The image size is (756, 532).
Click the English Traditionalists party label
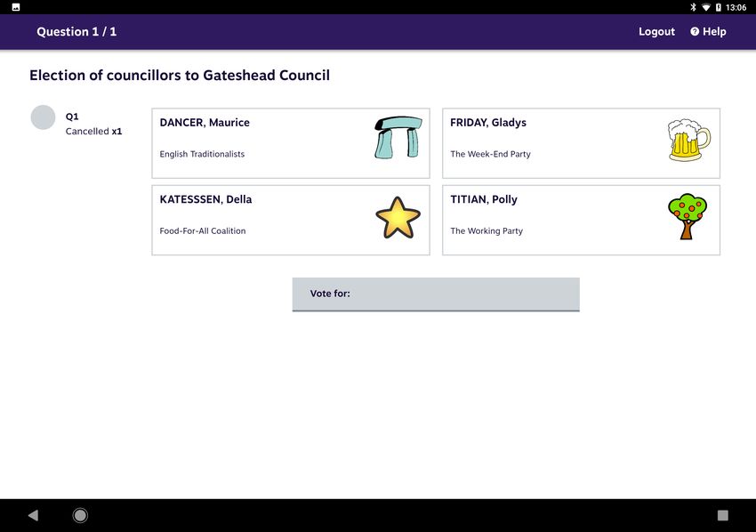pyautogui.click(x=202, y=154)
